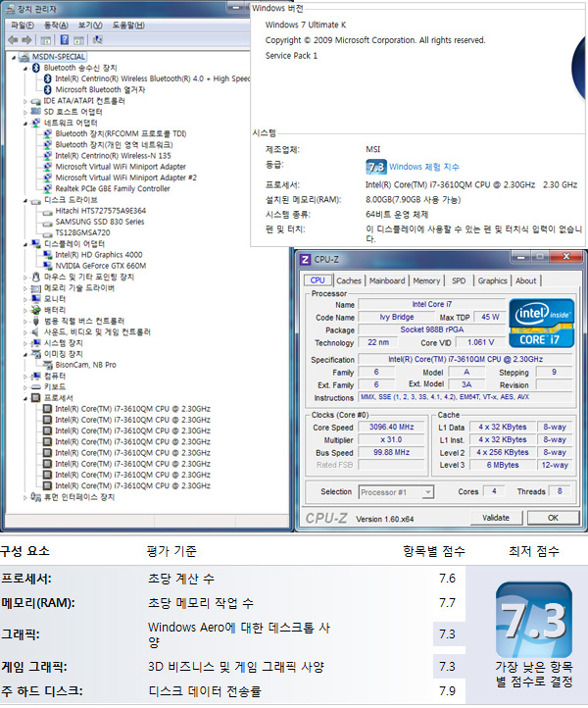Screen dimensions: 588x708
Task: Open the 보기(V) menu
Action: [90, 25]
